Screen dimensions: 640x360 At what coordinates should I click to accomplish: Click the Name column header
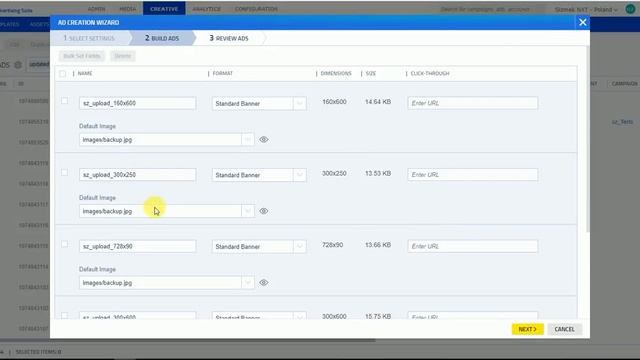85,73
